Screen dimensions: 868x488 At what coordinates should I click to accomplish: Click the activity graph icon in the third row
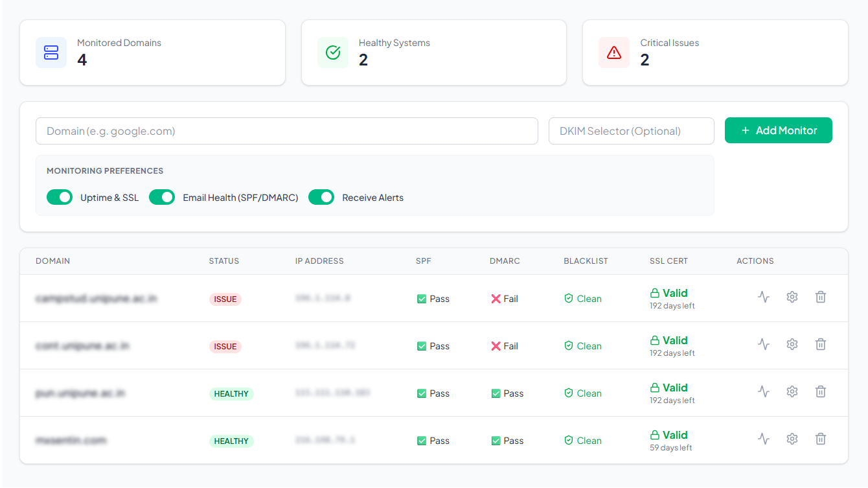[764, 391]
